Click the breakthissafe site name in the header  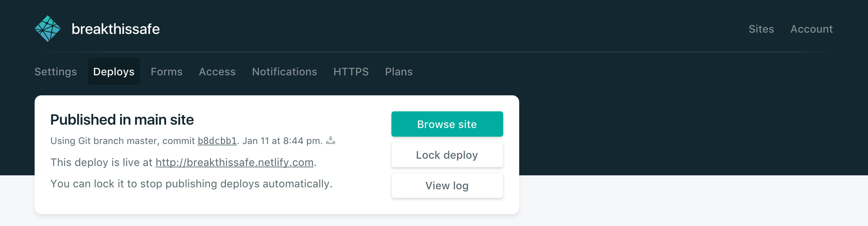(115, 29)
